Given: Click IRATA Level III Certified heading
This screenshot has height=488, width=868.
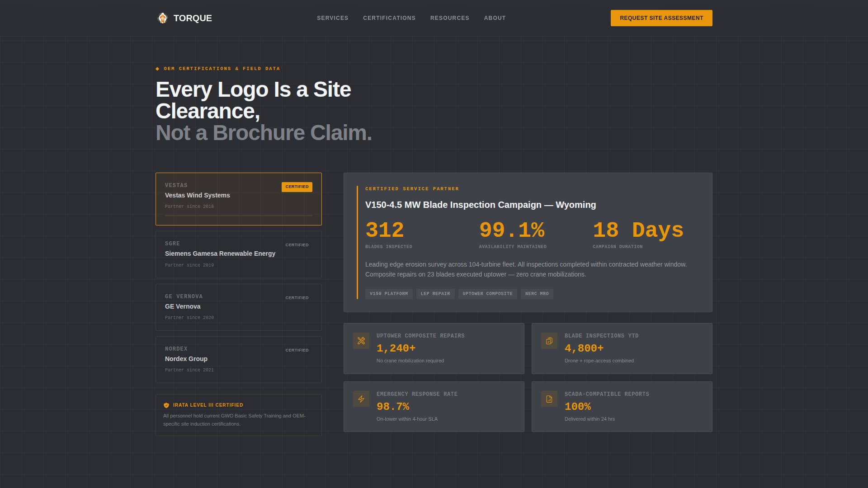Looking at the screenshot, I should [208, 405].
